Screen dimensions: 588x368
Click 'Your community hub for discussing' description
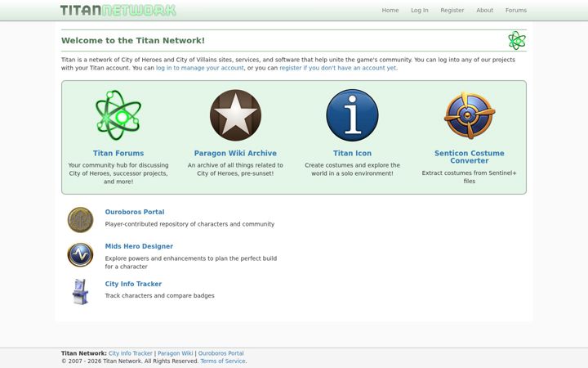point(118,173)
